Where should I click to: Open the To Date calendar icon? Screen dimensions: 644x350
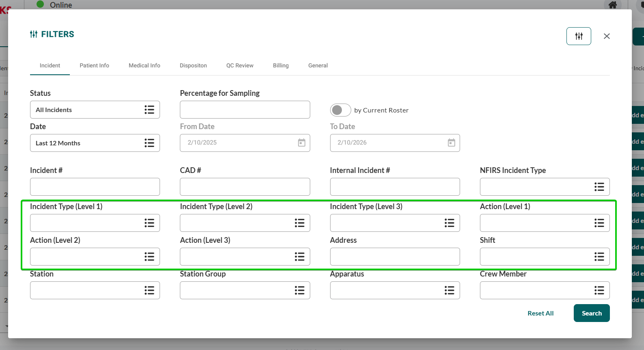click(x=451, y=143)
